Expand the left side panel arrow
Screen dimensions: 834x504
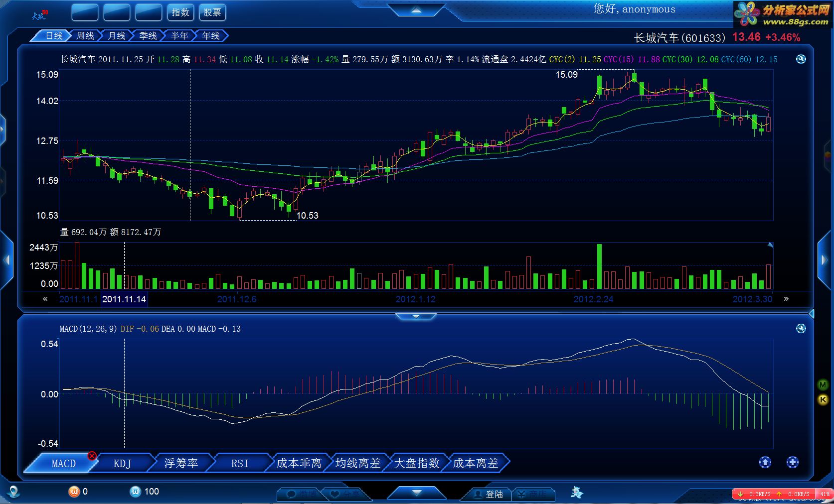pos(6,259)
